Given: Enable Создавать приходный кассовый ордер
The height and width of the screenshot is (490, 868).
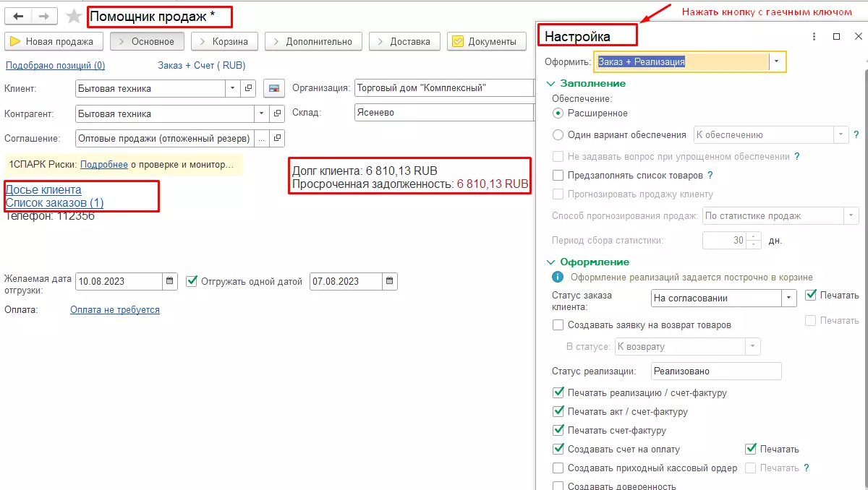Looking at the screenshot, I should (x=558, y=468).
